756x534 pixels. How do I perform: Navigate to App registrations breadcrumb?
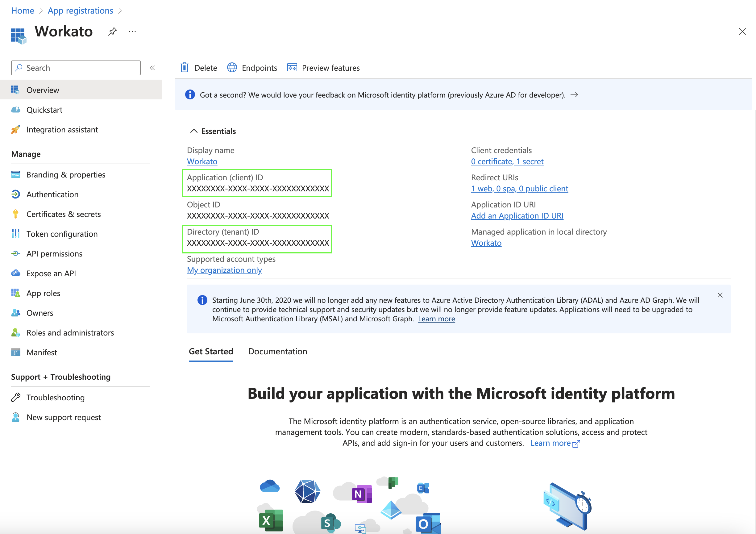[80, 10]
